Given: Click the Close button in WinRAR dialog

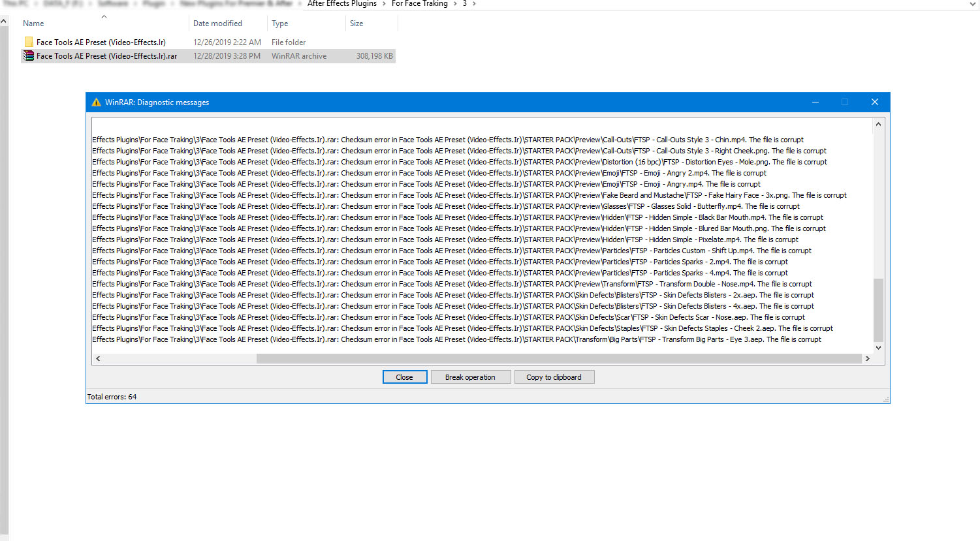Looking at the screenshot, I should pos(405,377).
